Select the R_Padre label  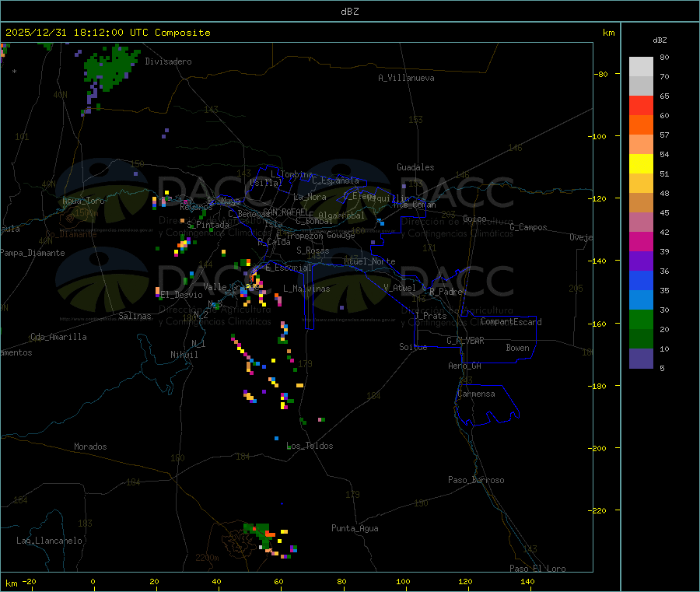[x=446, y=292]
